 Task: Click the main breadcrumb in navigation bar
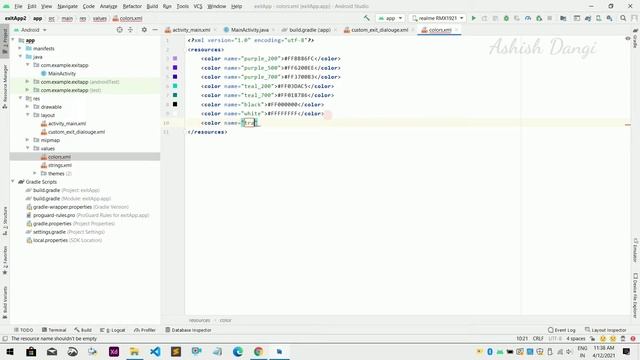pos(67,18)
